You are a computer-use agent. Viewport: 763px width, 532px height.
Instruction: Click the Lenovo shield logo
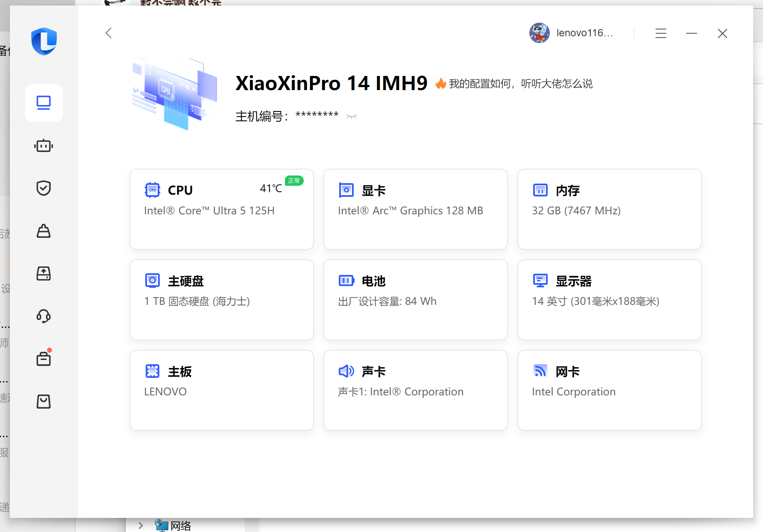coord(44,41)
